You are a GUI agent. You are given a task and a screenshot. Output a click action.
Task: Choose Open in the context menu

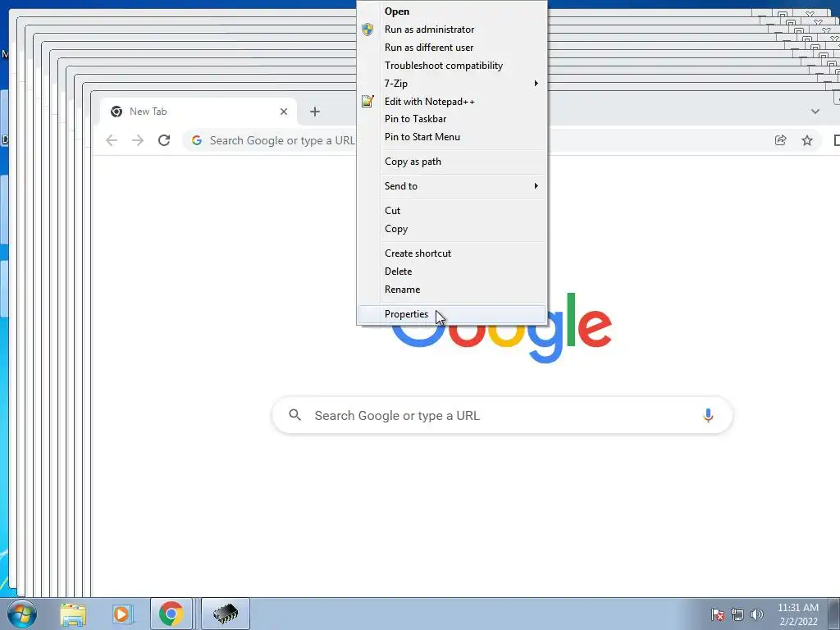(452, 11)
